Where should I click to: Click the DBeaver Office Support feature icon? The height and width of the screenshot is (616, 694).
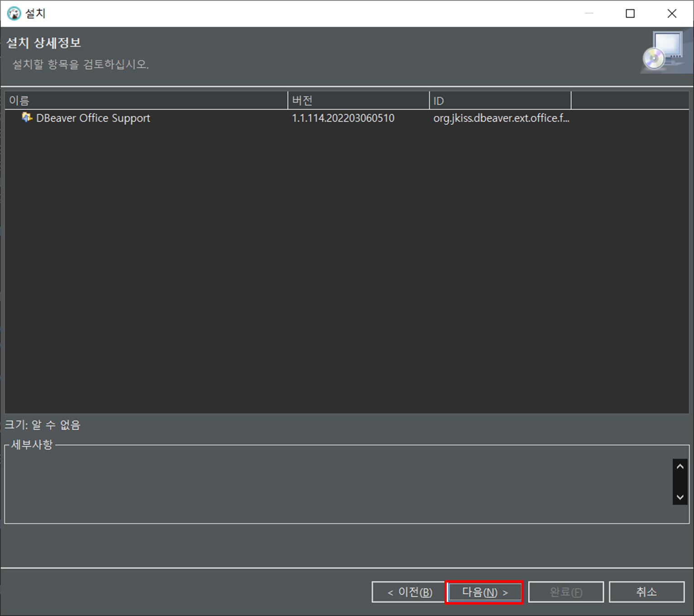27,118
